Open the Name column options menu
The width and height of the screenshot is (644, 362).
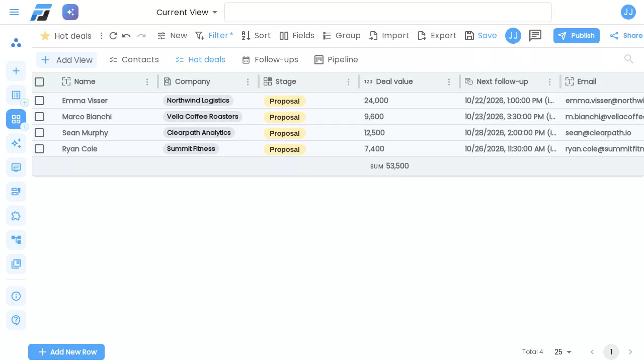coord(147,82)
